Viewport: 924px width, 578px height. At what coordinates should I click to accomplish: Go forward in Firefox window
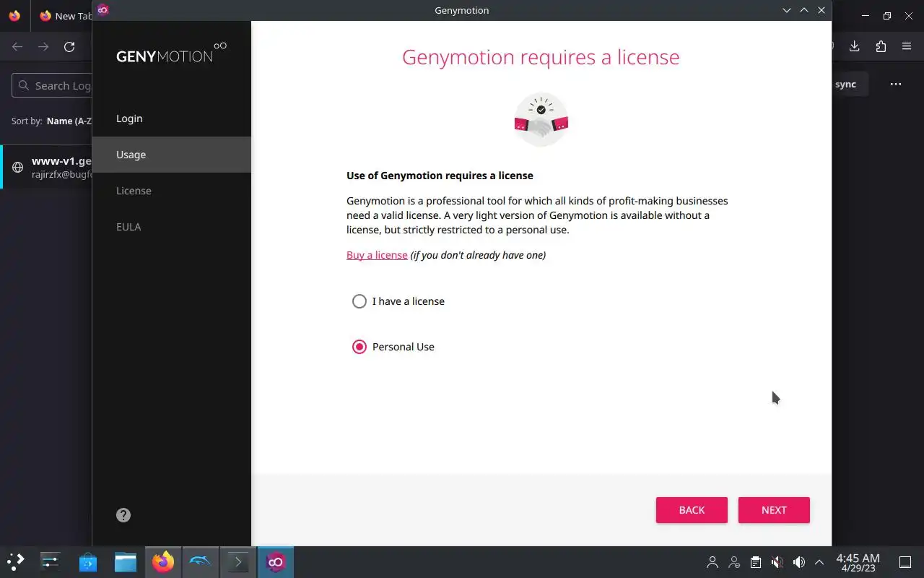43,47
